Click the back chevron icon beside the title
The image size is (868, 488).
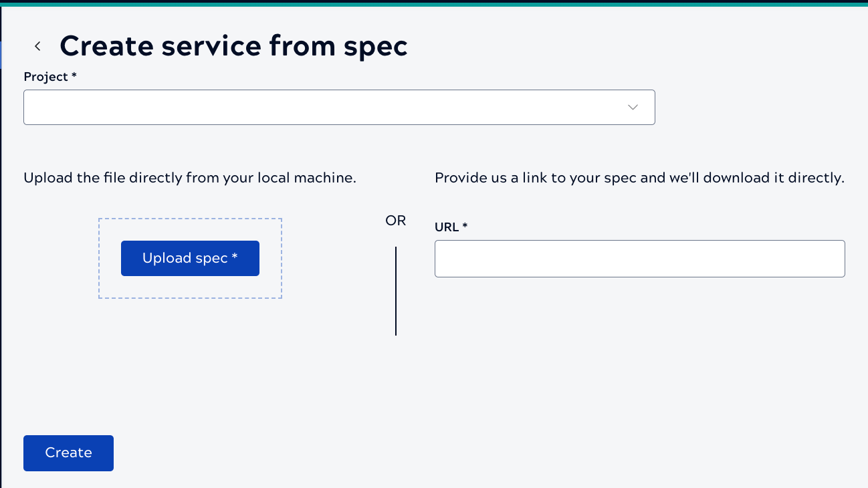tap(37, 45)
